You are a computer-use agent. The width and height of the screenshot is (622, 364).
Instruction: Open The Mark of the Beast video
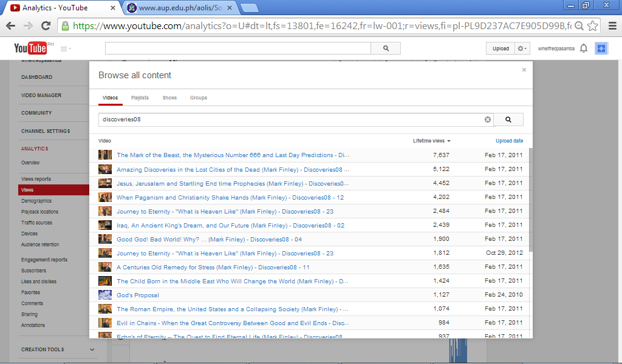pos(233,155)
